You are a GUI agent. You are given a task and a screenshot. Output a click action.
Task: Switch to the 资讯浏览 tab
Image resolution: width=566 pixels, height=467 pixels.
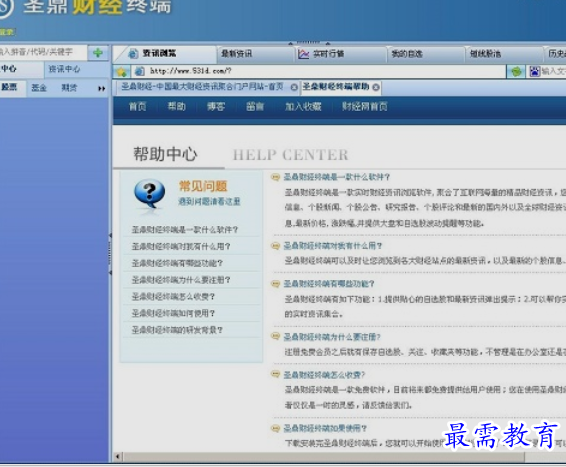[x=165, y=54]
